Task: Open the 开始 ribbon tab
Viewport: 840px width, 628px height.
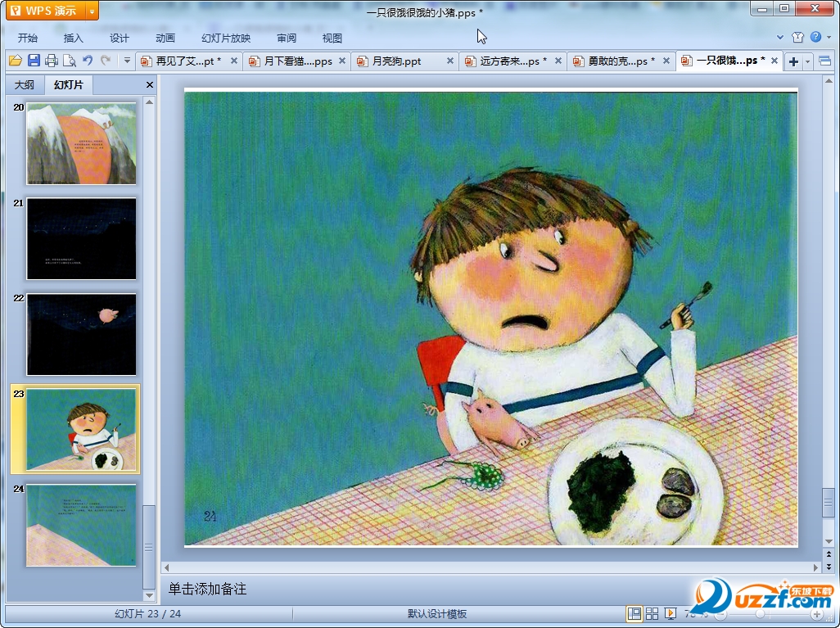Action: [x=28, y=38]
